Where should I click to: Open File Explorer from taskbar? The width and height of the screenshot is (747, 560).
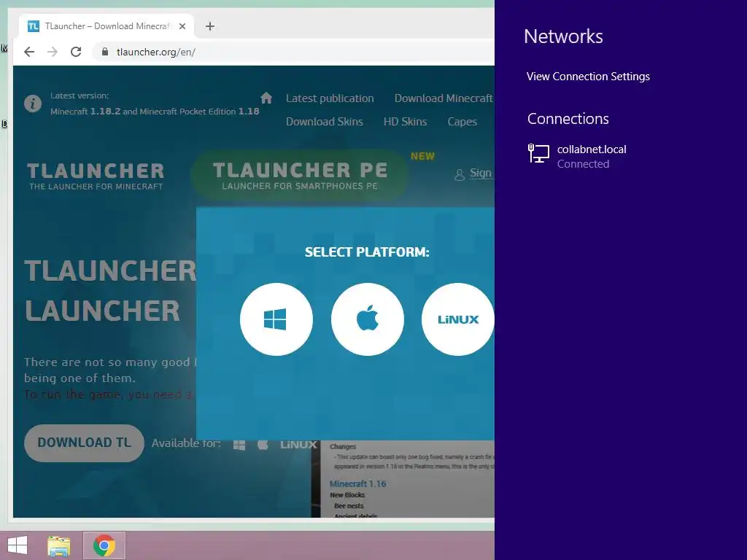click(x=59, y=545)
